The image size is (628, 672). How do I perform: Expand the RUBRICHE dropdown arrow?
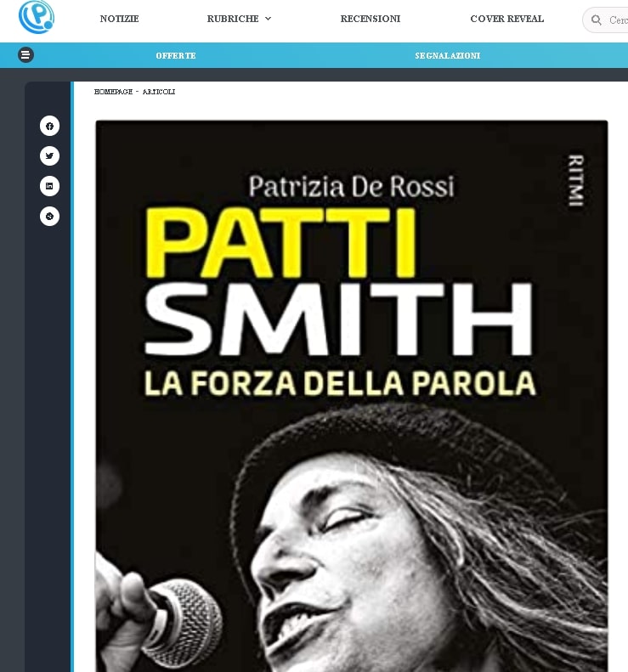click(269, 19)
